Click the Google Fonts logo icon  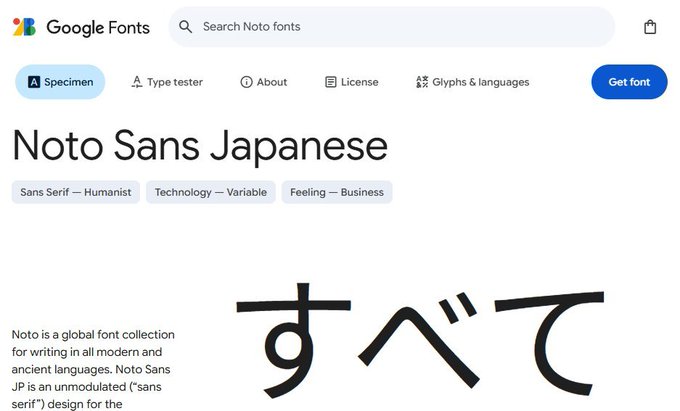24,27
